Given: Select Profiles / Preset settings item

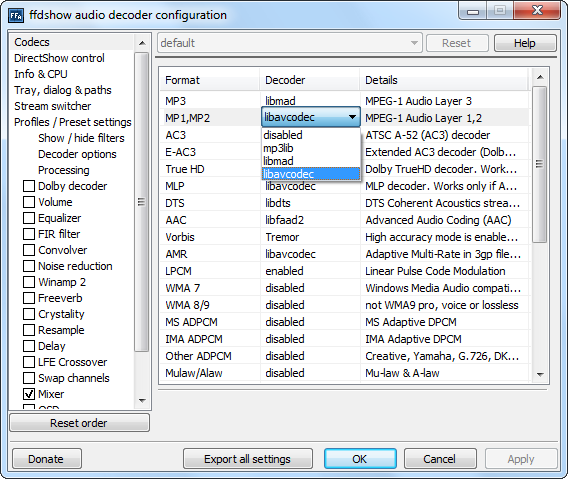Looking at the screenshot, I should (72, 122).
